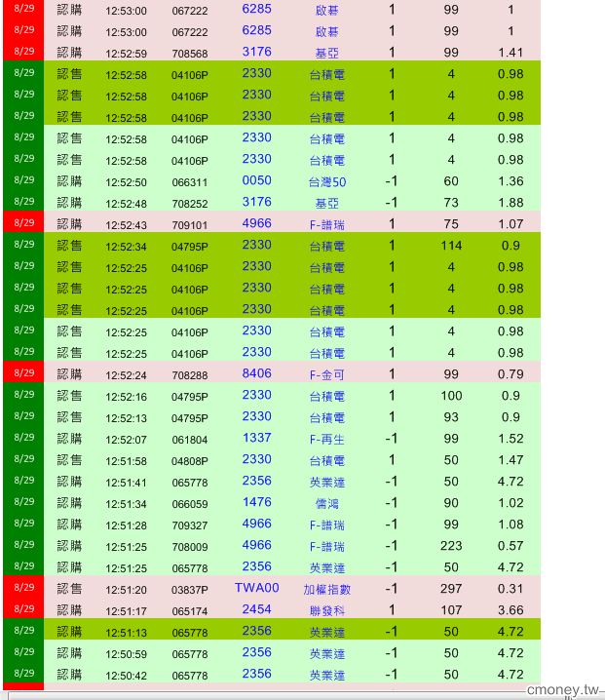Select warrant code 065174 cell
Viewport: 605px width, 700px height.
(190, 610)
